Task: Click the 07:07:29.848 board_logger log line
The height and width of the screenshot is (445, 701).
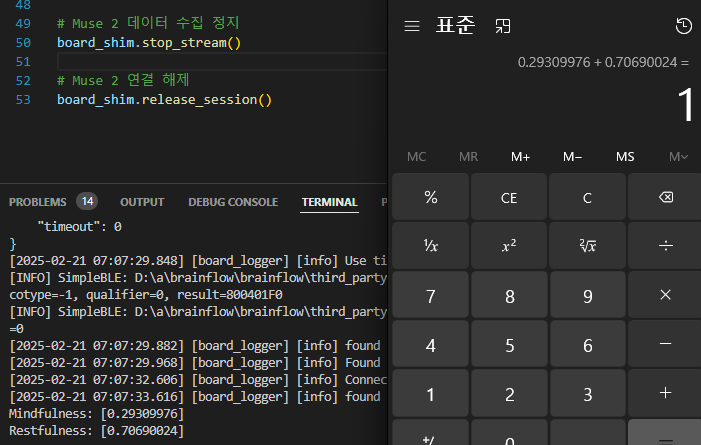Action: tap(198, 261)
